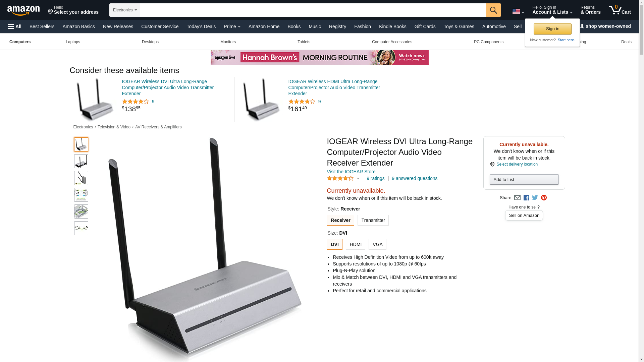644x362 pixels.
Task: Click the Amazon logo
Action: tap(23, 11)
